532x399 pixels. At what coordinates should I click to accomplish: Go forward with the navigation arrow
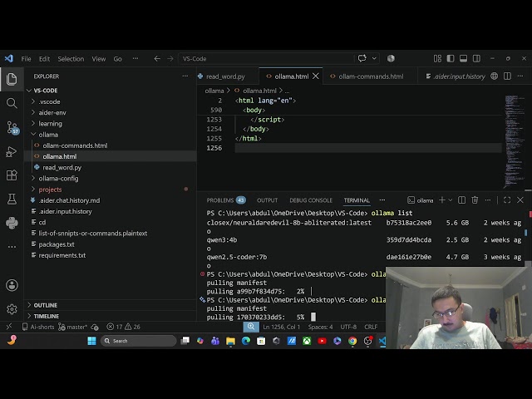[x=170, y=59]
